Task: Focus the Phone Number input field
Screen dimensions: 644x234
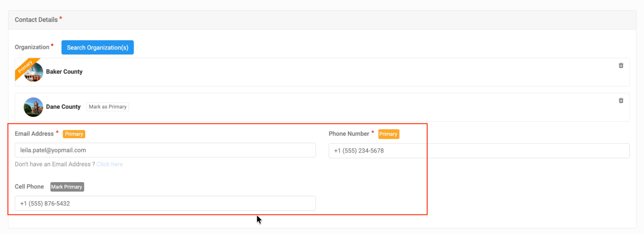Action: (x=479, y=151)
